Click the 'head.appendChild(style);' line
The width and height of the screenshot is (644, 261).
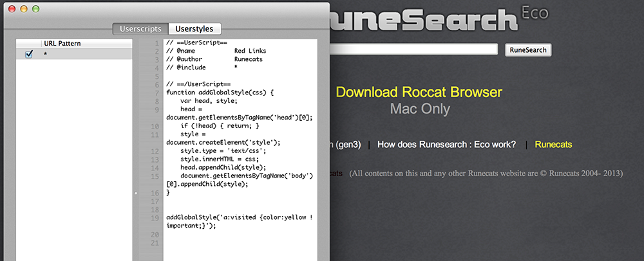point(223,168)
